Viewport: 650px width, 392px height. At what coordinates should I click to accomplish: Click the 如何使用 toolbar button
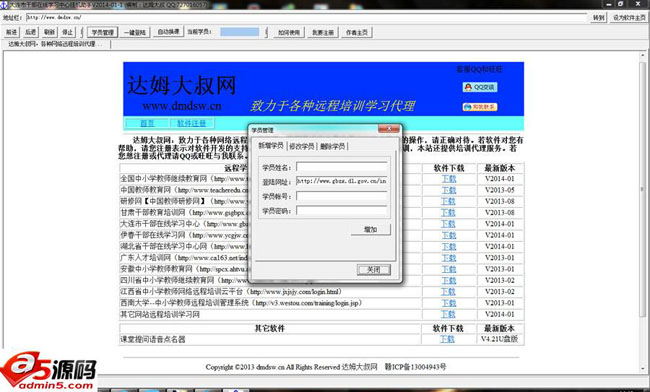point(289,32)
